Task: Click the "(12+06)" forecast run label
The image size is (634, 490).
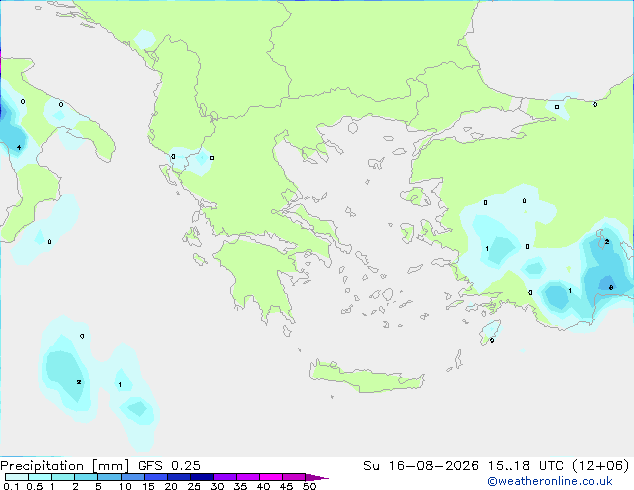Action: point(601,466)
